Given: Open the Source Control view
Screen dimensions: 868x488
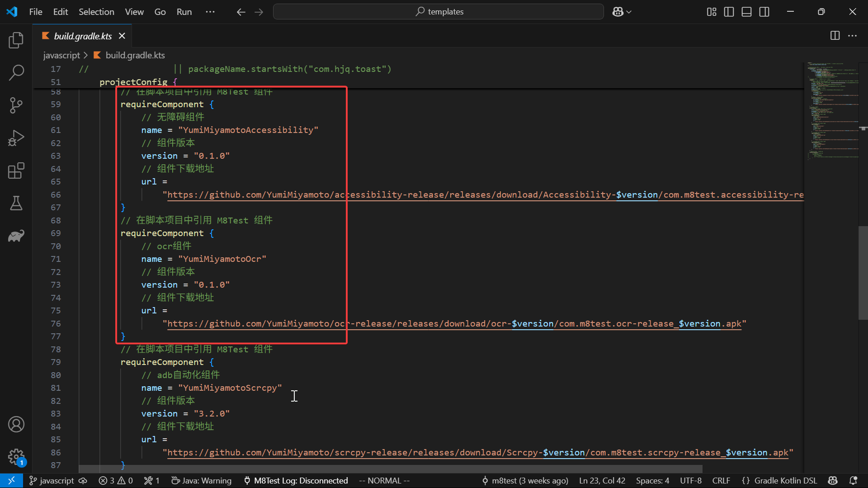Looking at the screenshot, I should click(16, 105).
